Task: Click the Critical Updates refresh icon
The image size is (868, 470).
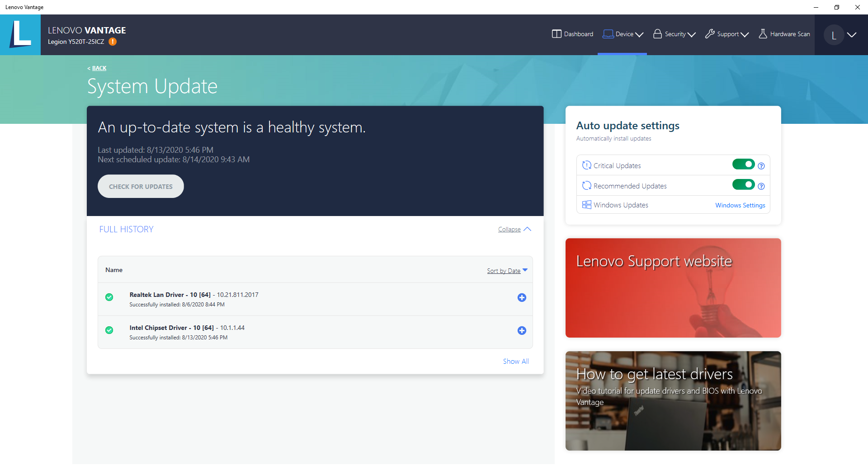Action: [x=587, y=165]
